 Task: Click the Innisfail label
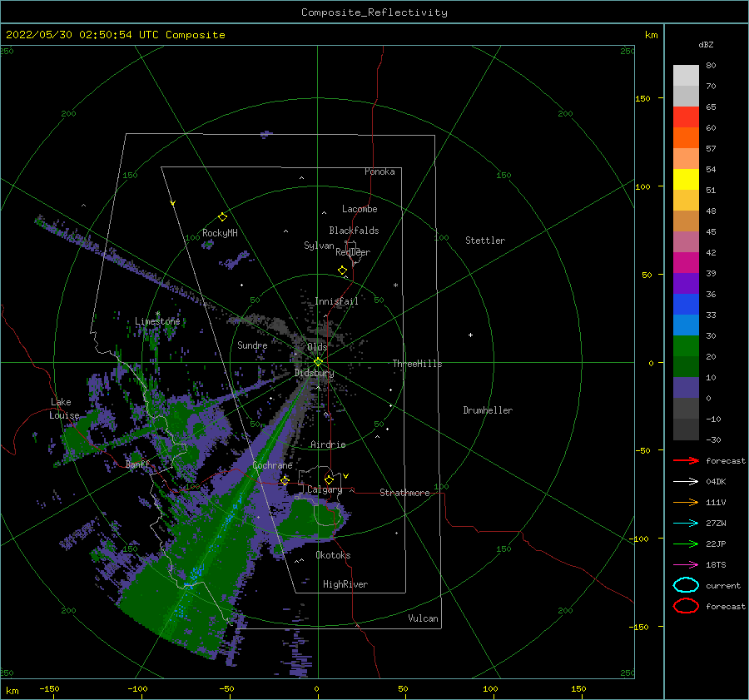(x=336, y=301)
